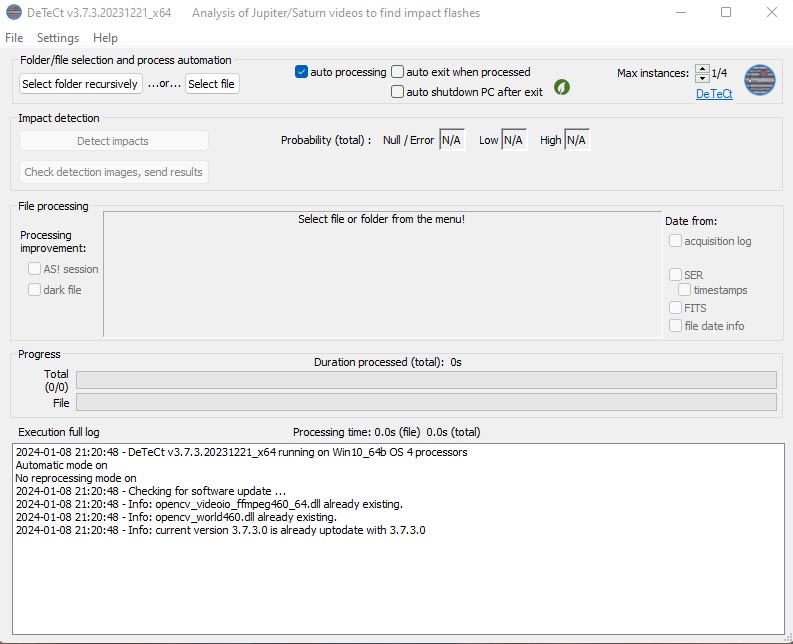The image size is (793, 644).
Task: Click the File progress bar
Action: pos(426,402)
